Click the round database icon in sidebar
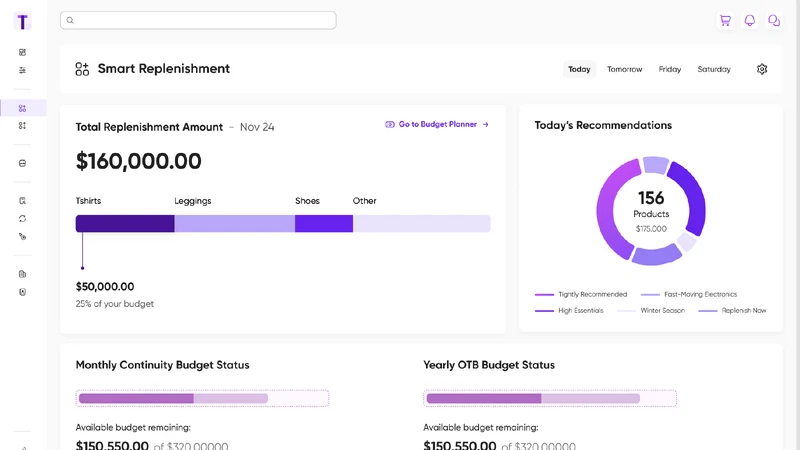Viewport: 800px width, 450px height. pyautogui.click(x=22, y=163)
